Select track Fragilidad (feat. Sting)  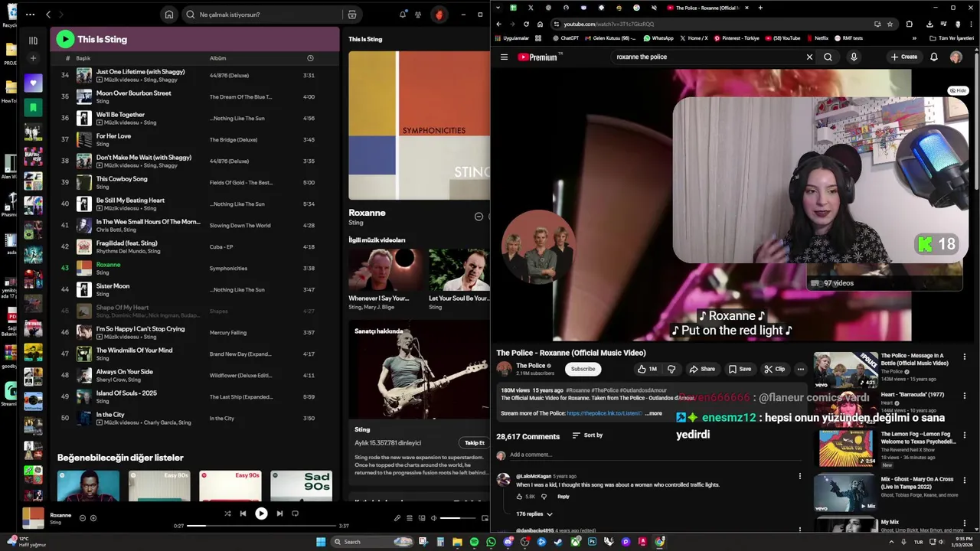pos(126,243)
